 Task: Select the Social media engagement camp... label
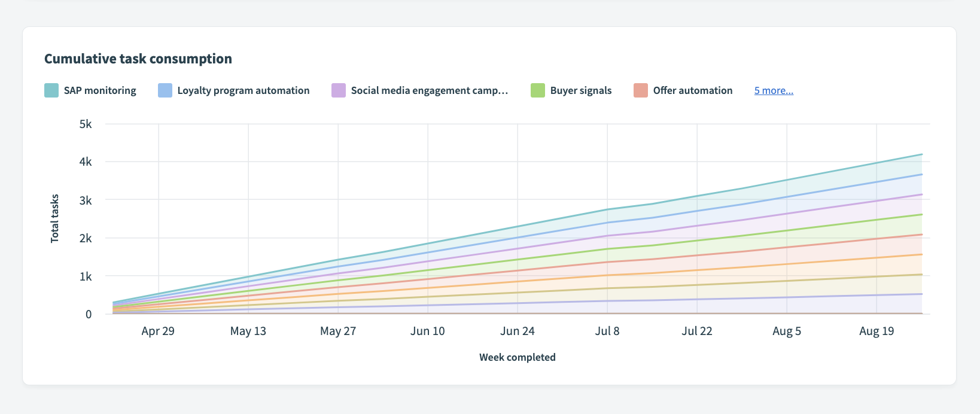[x=429, y=90]
